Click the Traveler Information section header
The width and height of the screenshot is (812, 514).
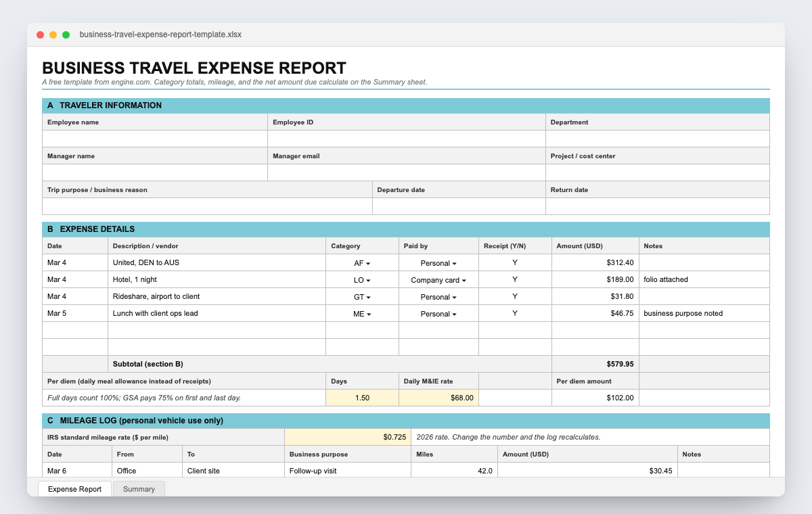click(406, 106)
